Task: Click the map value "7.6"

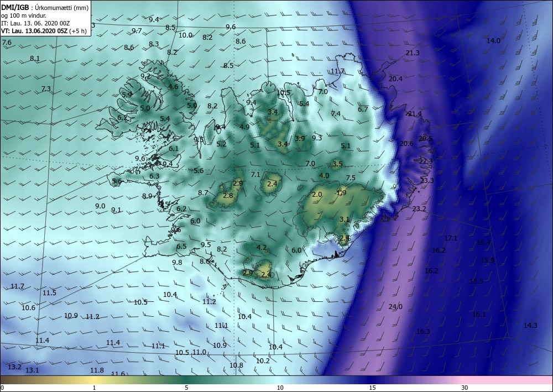Action: [x=7, y=43]
